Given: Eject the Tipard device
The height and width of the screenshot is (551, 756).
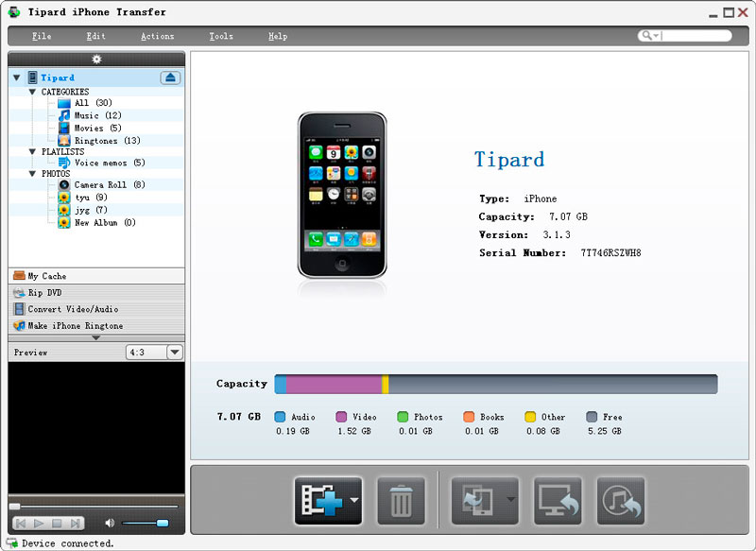Looking at the screenshot, I should click(x=170, y=77).
